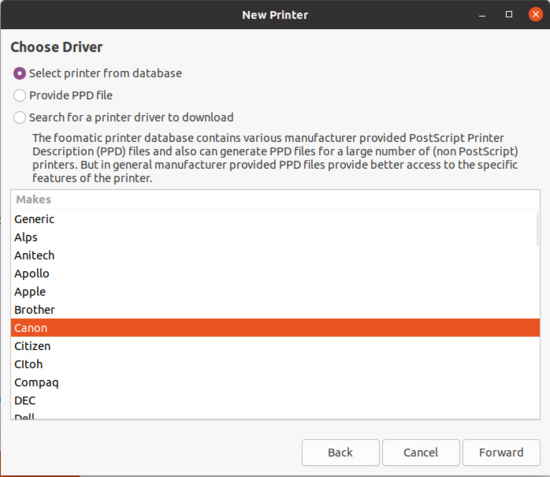
Task: Click the Back button
Action: (340, 452)
